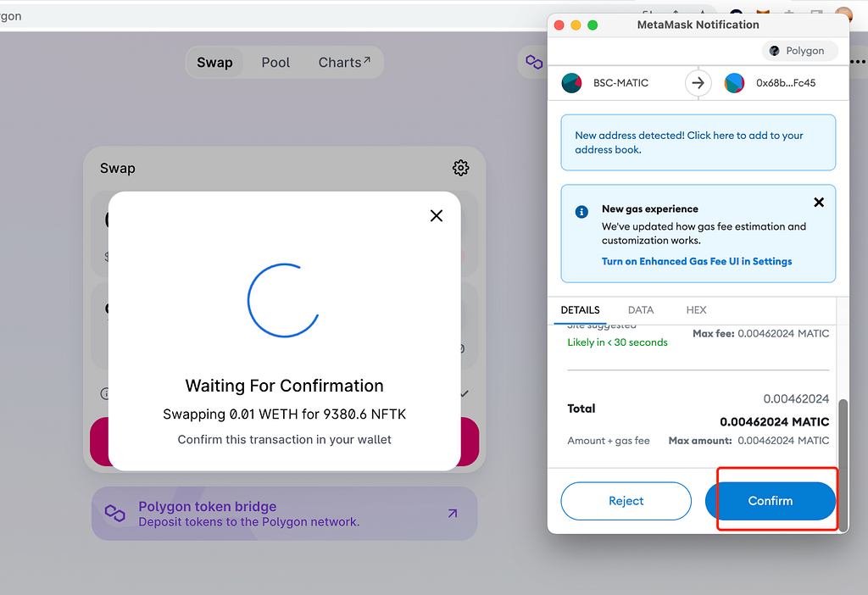868x595 pixels.
Task: Click the Polygon network icon in header
Action: coord(534,62)
